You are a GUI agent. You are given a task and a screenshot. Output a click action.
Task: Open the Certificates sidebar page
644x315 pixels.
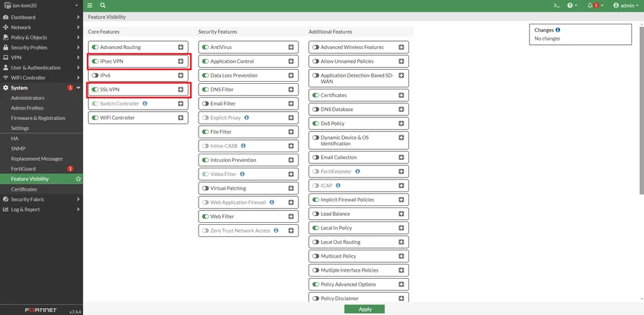[24, 189]
